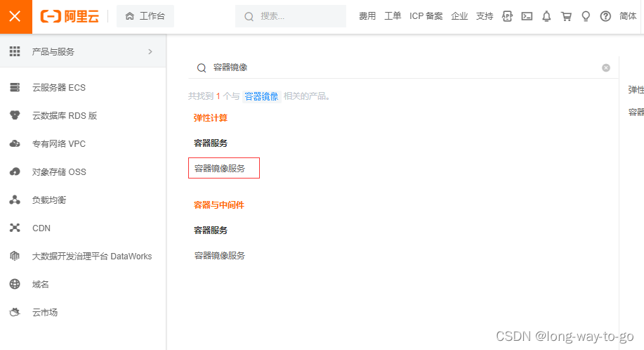Expand 产品与服务 with the chevron arrow
This screenshot has height=350, width=644.
150,51
